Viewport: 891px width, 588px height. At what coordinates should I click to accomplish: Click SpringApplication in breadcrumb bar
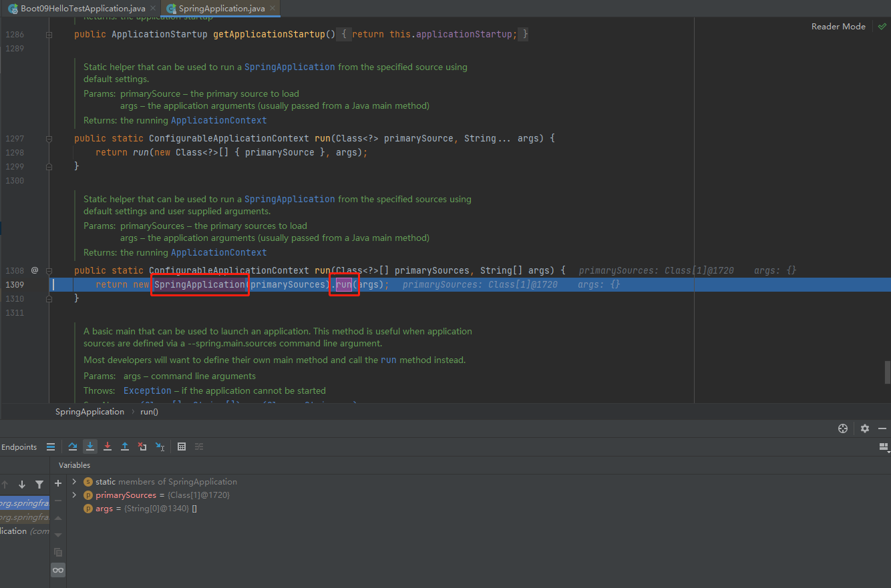(90, 412)
